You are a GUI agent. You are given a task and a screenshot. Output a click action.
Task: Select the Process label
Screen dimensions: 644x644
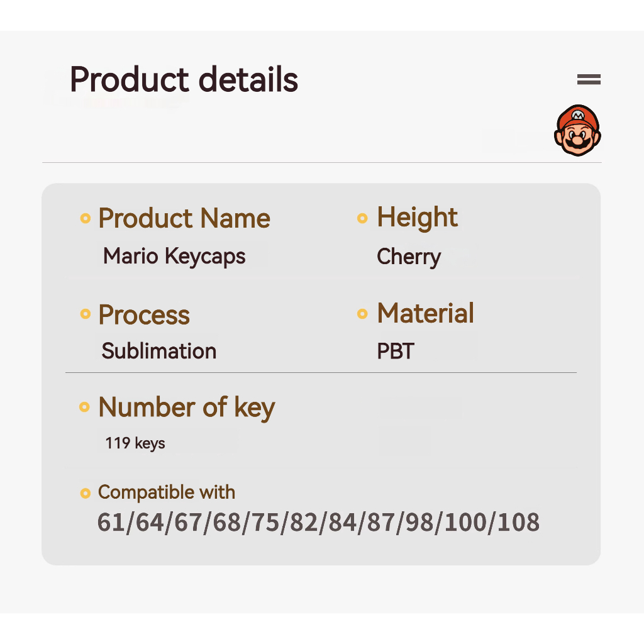click(144, 315)
